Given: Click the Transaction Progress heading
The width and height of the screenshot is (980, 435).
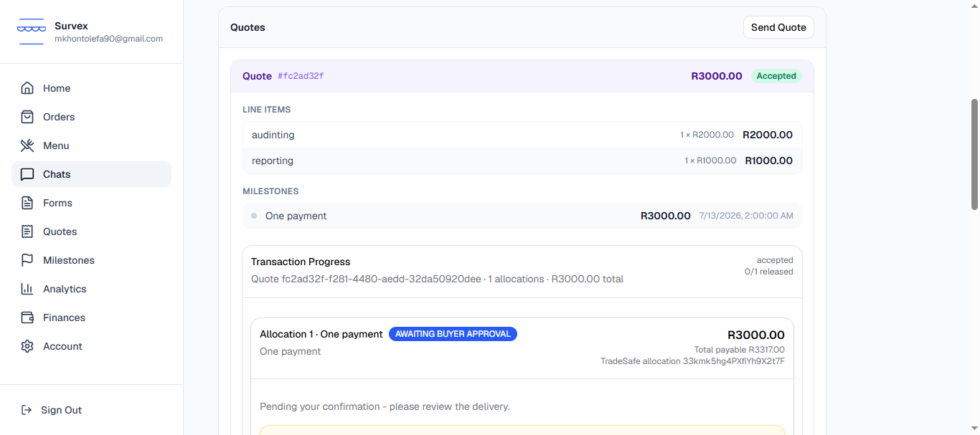Looking at the screenshot, I should 301,262.
